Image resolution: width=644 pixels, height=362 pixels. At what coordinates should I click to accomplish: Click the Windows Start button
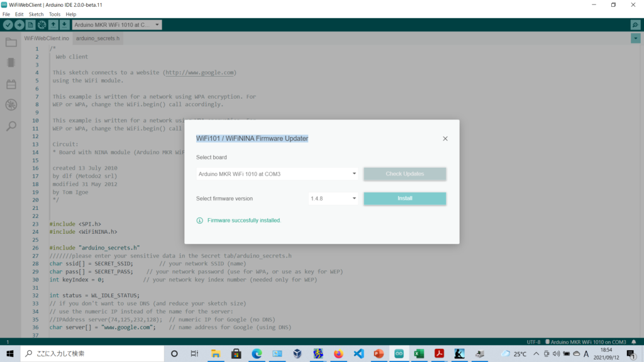pos(10,353)
